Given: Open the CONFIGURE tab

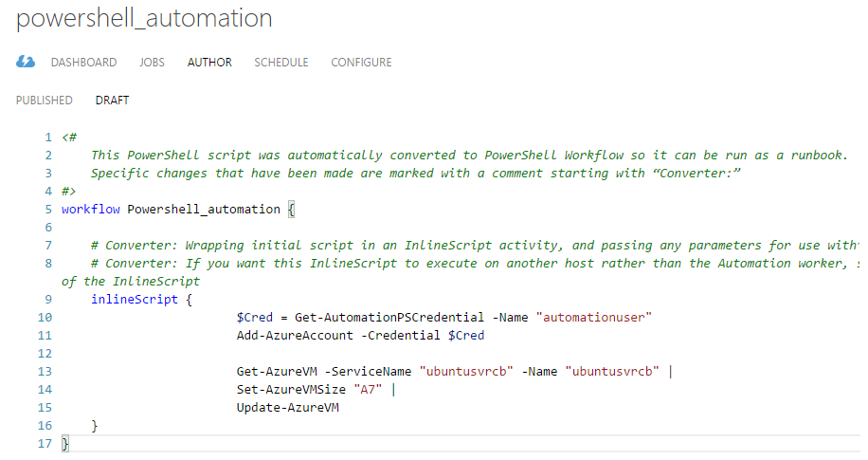Looking at the screenshot, I should click(361, 62).
